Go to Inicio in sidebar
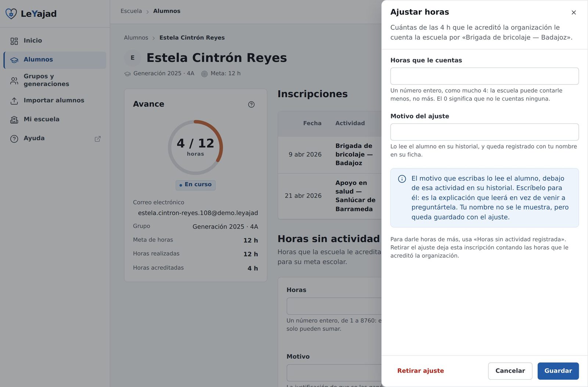This screenshot has height=387, width=588. coord(55,41)
